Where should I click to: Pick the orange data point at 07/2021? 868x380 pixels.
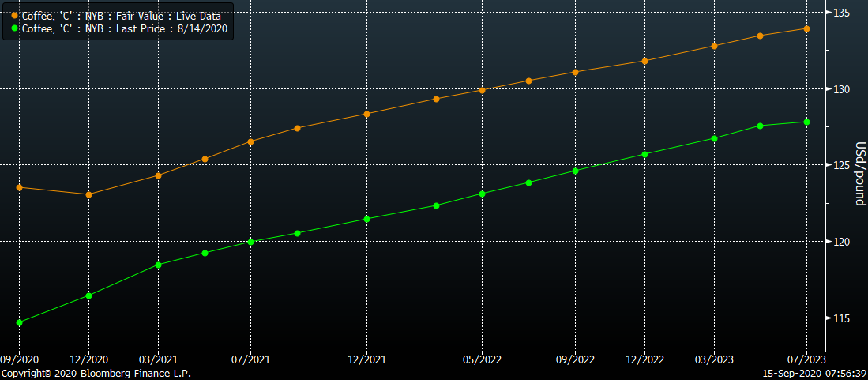pos(251,141)
